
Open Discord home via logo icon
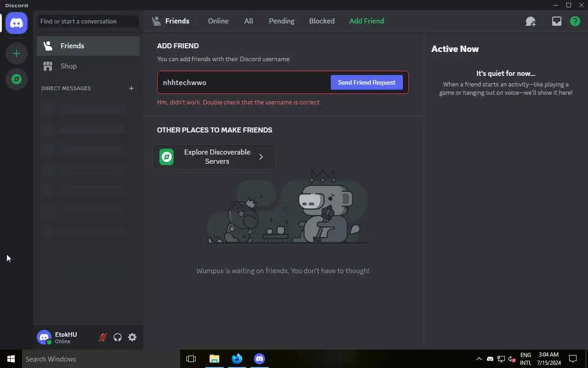click(17, 23)
